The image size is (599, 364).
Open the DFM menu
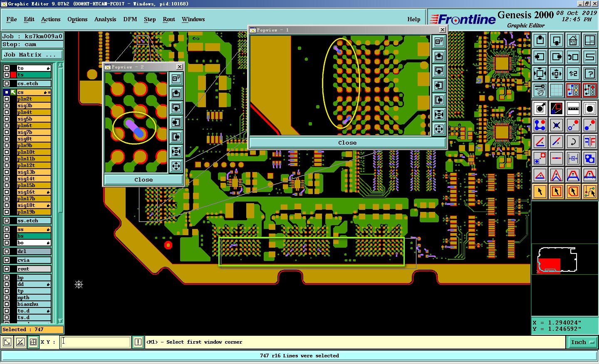130,19
